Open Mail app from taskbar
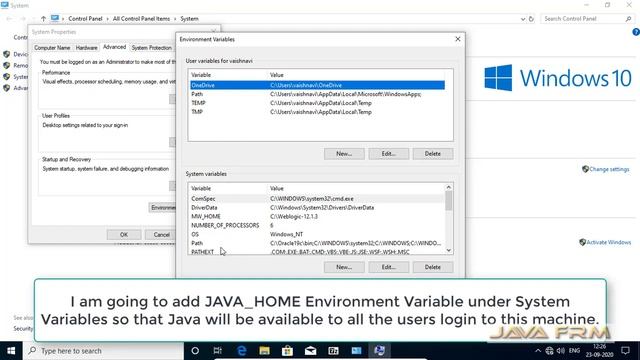The width and height of the screenshot is (640, 360). (x=310, y=351)
